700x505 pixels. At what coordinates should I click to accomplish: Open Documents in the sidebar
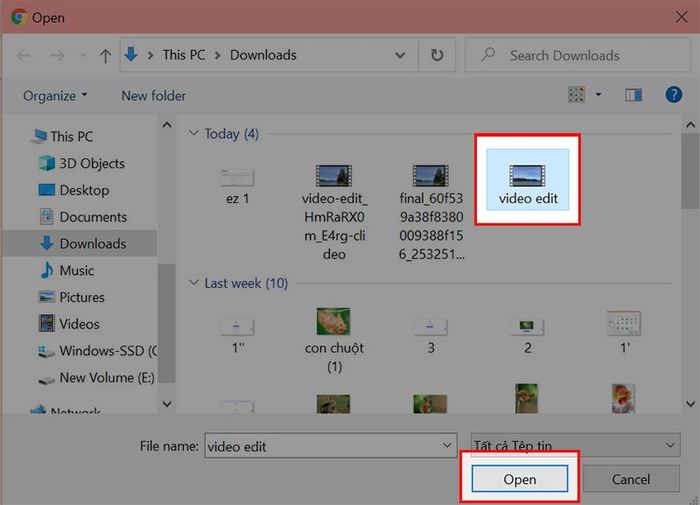[x=83, y=217]
